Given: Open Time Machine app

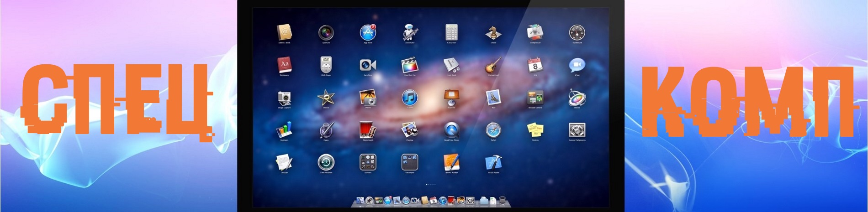Looking at the screenshot, I should click(326, 163).
